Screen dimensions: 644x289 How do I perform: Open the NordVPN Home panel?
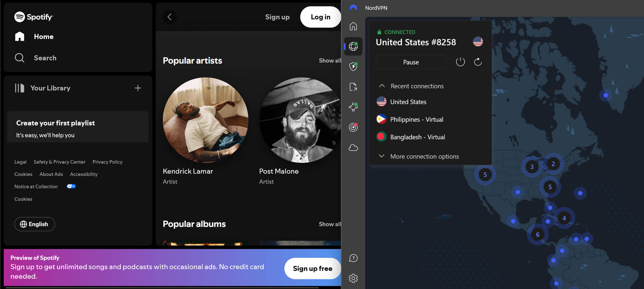click(353, 26)
